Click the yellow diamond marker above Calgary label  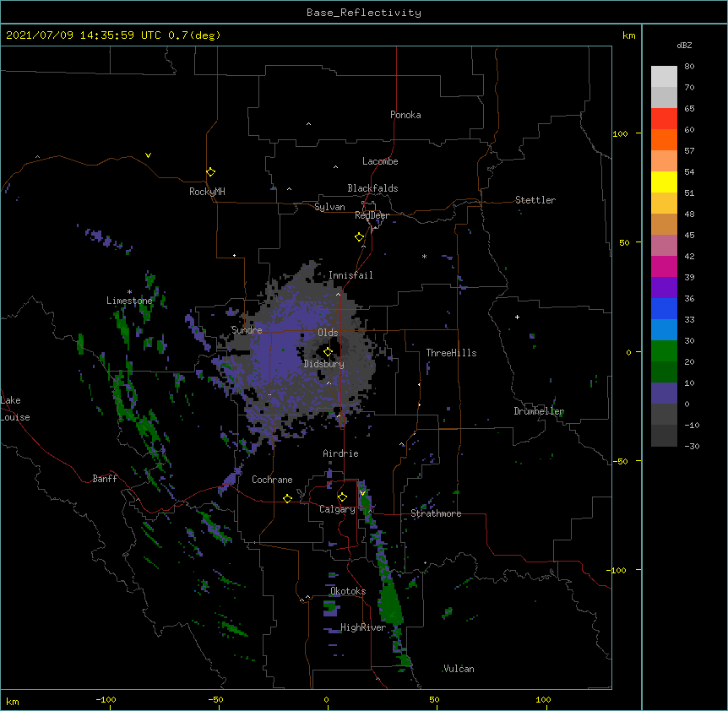click(342, 497)
